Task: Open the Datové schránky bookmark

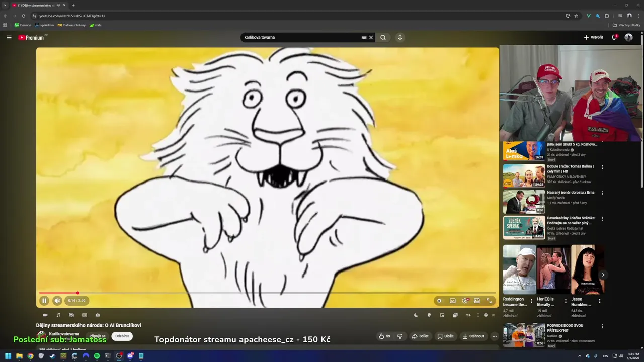Action: tap(71, 25)
